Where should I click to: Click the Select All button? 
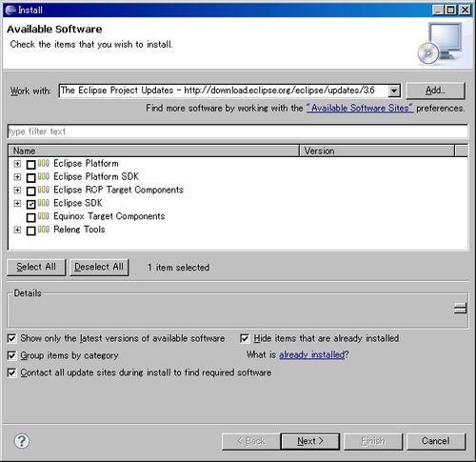[x=36, y=267]
